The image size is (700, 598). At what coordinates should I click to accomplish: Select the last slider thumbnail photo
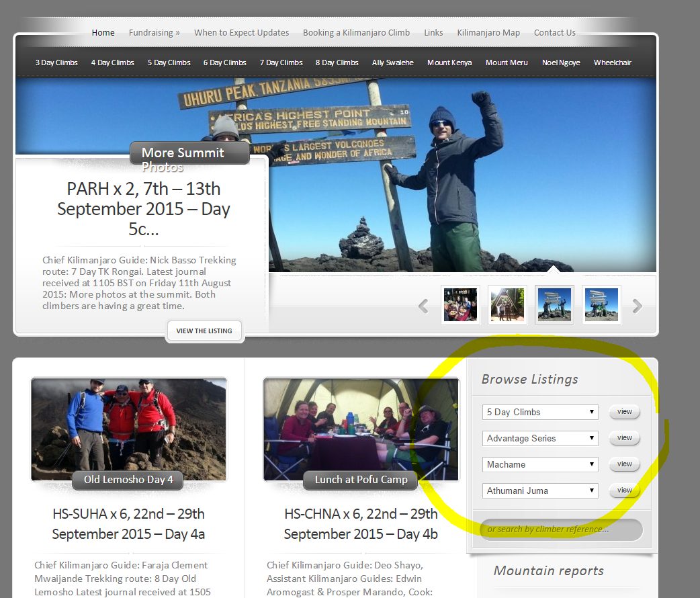(x=601, y=305)
